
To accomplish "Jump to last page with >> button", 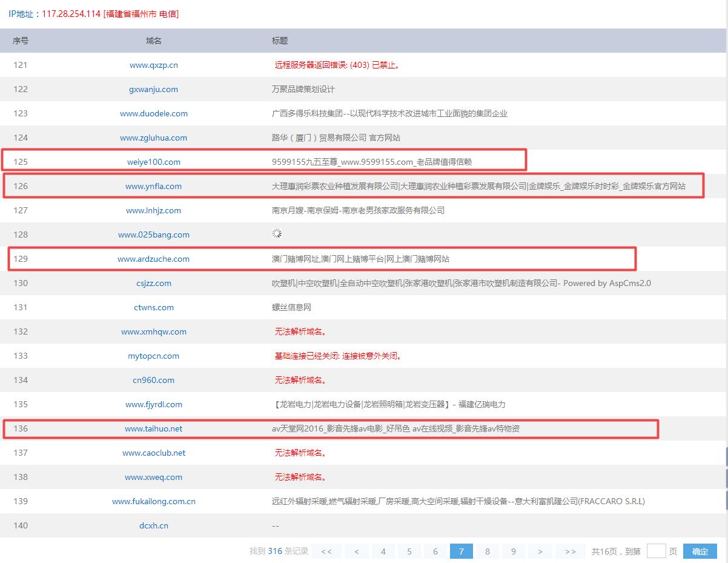I will click(x=570, y=551).
